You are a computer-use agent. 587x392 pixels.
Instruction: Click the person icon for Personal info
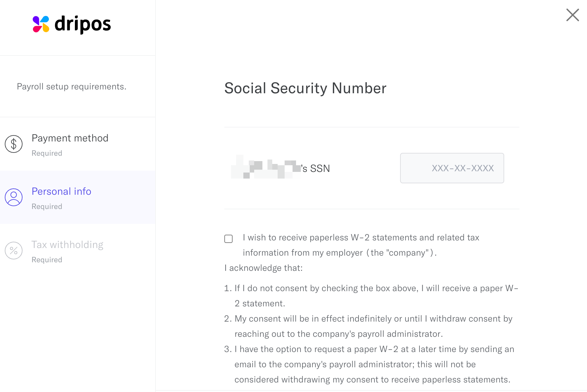click(x=14, y=197)
